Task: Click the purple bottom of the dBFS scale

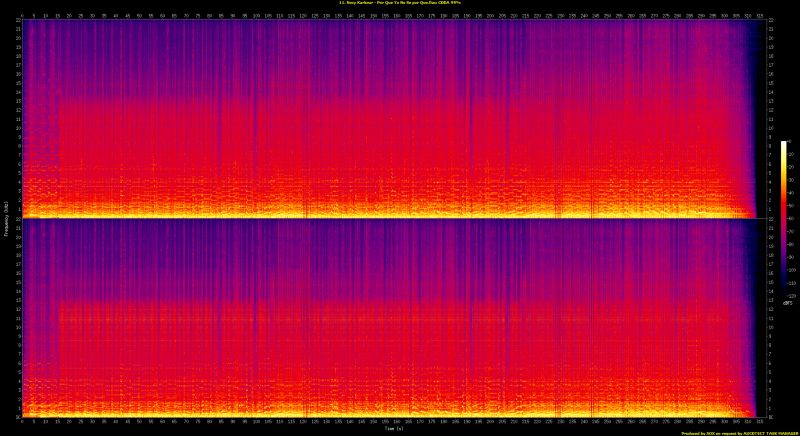Action: (784, 293)
